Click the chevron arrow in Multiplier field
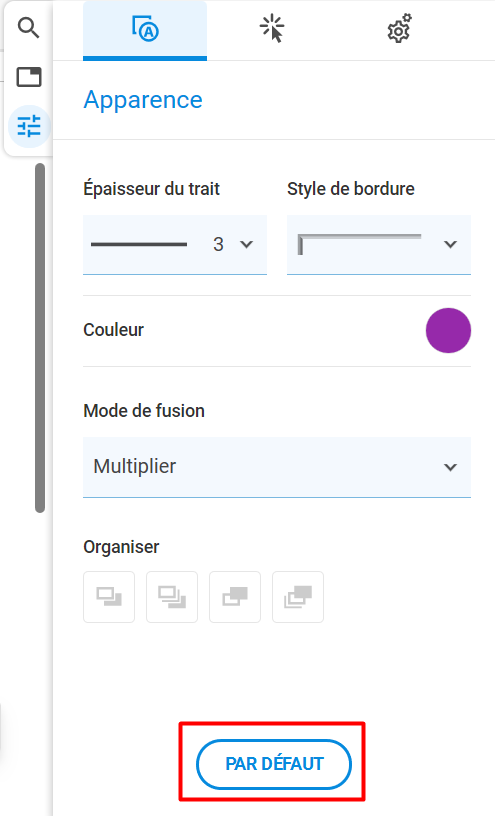Screen dimensions: 495x816 [450, 467]
